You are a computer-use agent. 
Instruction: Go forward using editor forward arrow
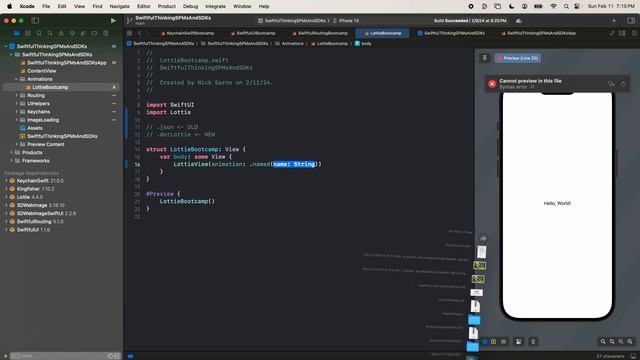pos(147,33)
